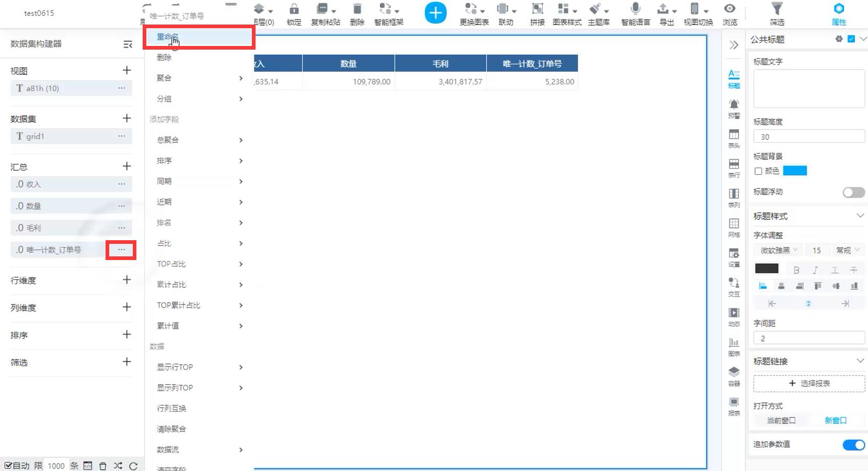
Task: Add a new view with plus icon
Action: (126, 70)
